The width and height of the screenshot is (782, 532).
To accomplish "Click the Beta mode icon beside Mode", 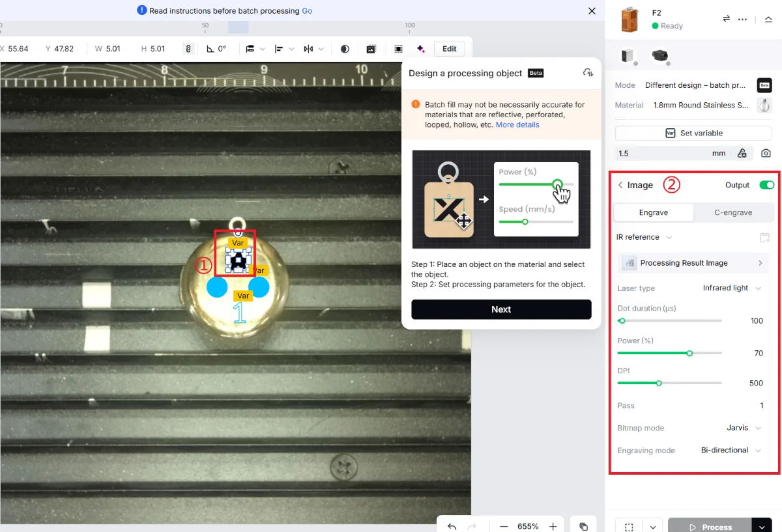I will (764, 85).
